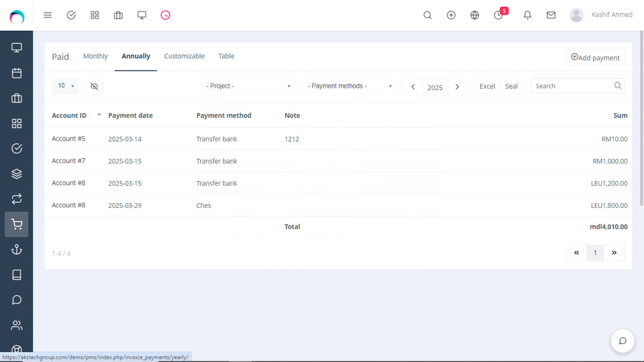Open the anchor icon in sidebar

coord(17,249)
